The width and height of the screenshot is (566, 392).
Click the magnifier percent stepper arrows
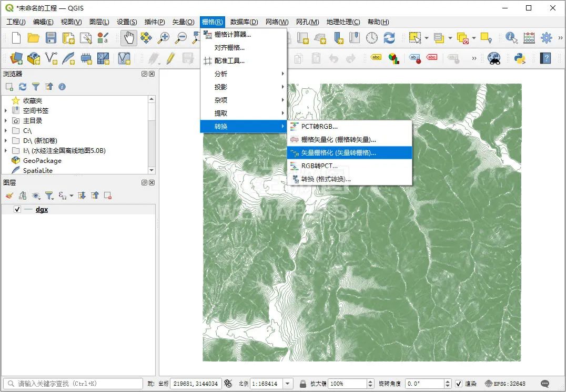pyautogui.click(x=370, y=384)
